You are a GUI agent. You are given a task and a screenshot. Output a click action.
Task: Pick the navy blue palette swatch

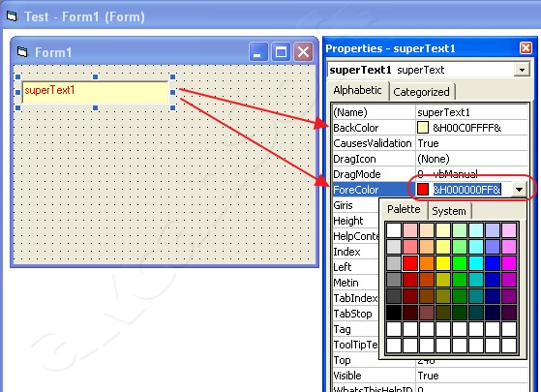pos(493,296)
